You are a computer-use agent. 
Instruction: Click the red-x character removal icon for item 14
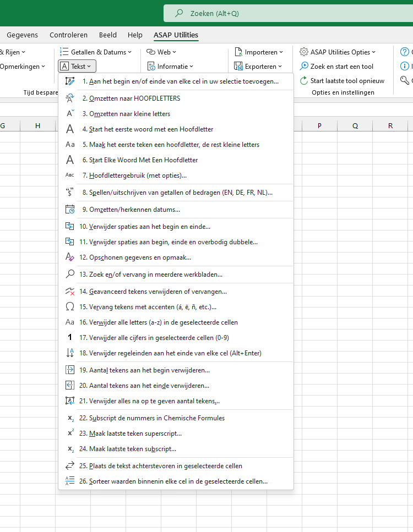click(x=69, y=292)
